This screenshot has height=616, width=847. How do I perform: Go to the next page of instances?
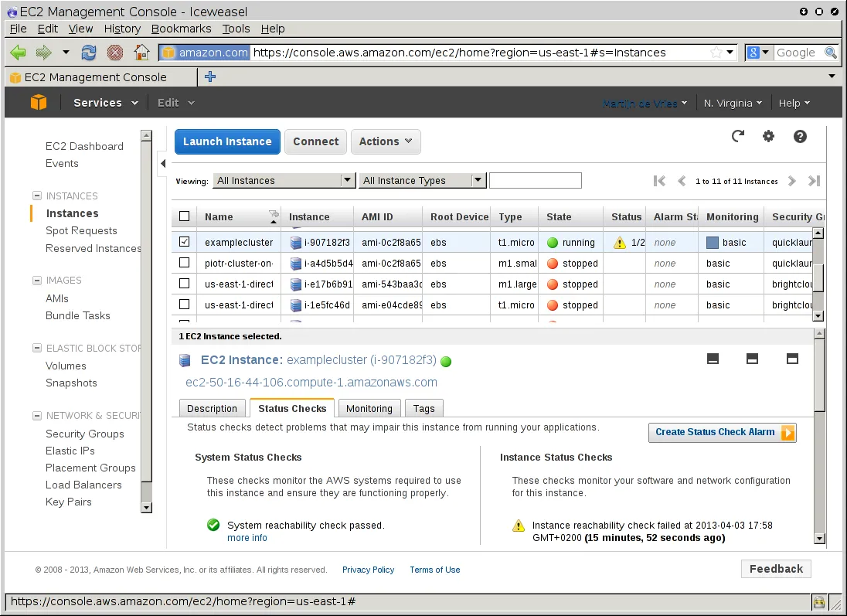point(792,181)
